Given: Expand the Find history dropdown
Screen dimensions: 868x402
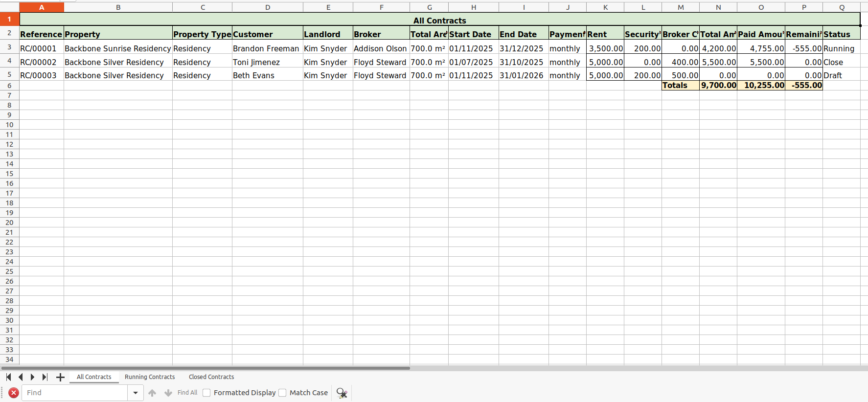Looking at the screenshot, I should pyautogui.click(x=136, y=393).
